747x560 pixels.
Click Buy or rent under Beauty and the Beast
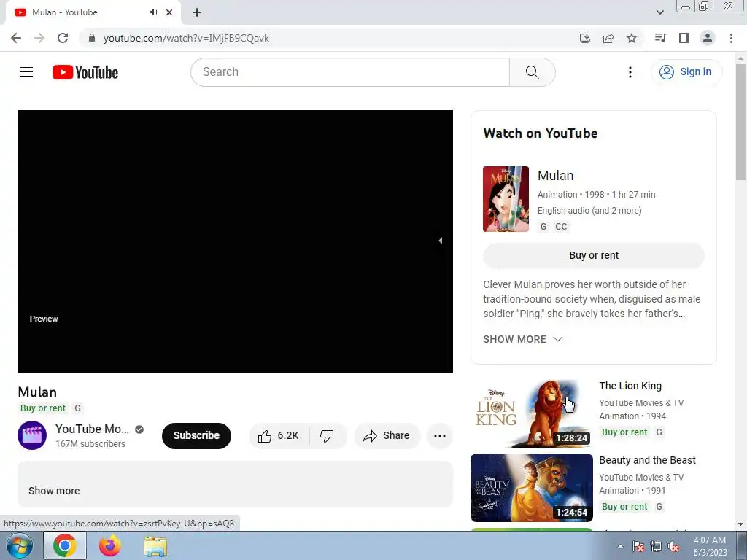point(624,507)
